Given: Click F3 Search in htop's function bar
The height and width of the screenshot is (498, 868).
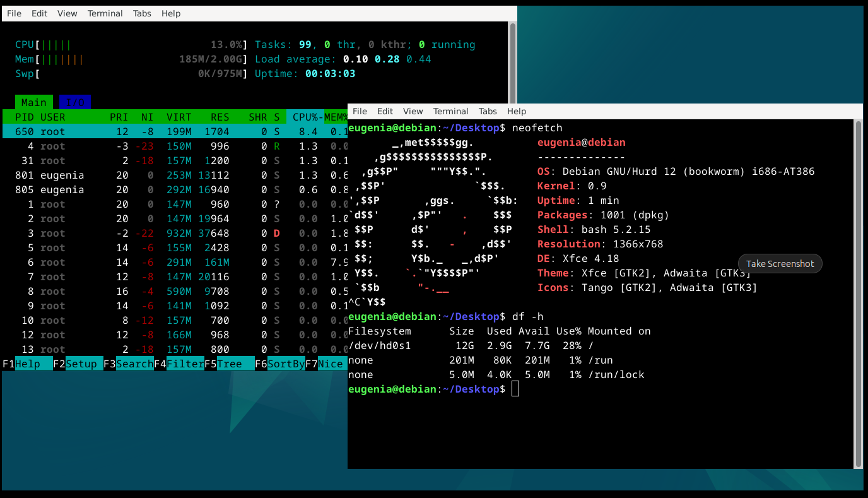Looking at the screenshot, I should tap(129, 364).
